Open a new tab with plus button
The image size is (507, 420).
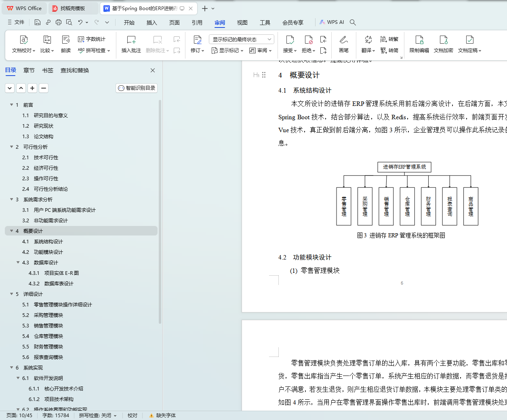205,8
